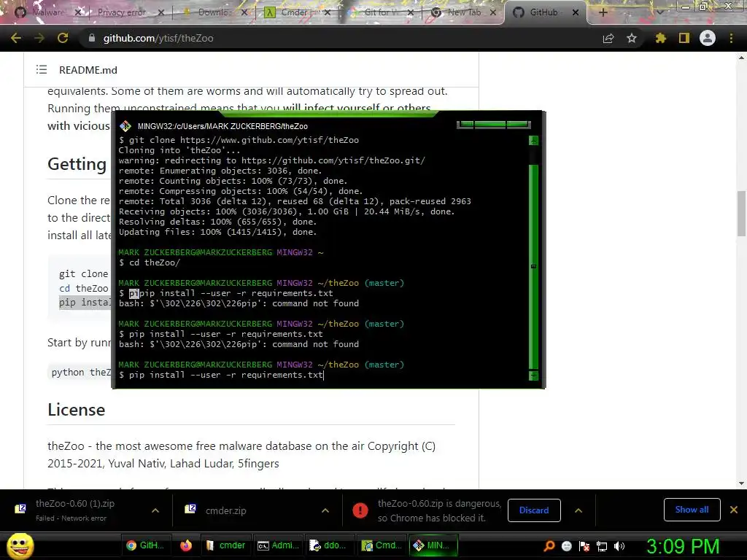Switch to the New Tab tab
The width and height of the screenshot is (747, 560).
coord(464,12)
